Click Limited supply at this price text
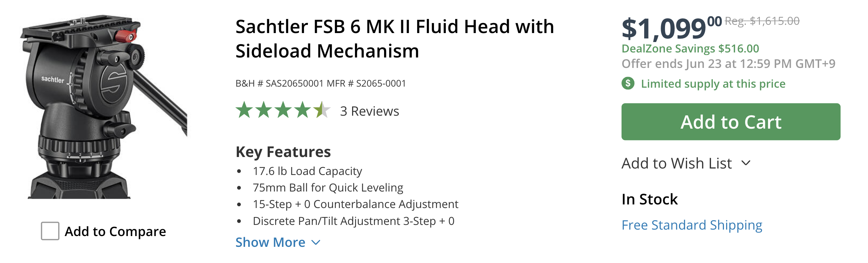The image size is (868, 263). [x=713, y=84]
